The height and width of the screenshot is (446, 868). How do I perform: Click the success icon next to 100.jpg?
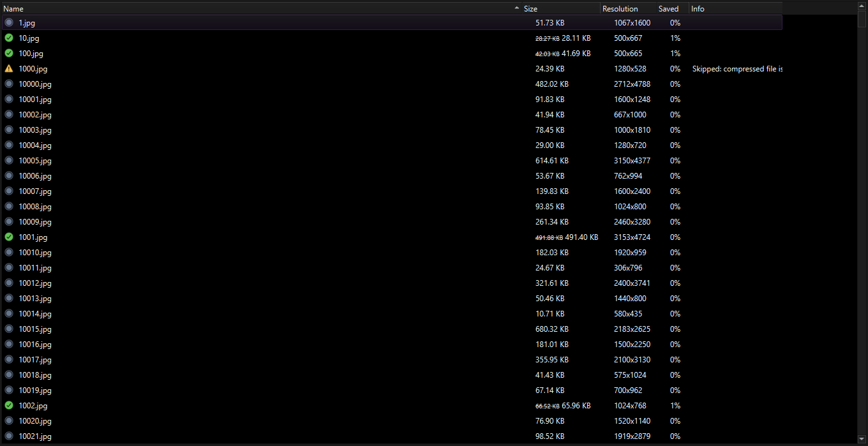coord(9,53)
